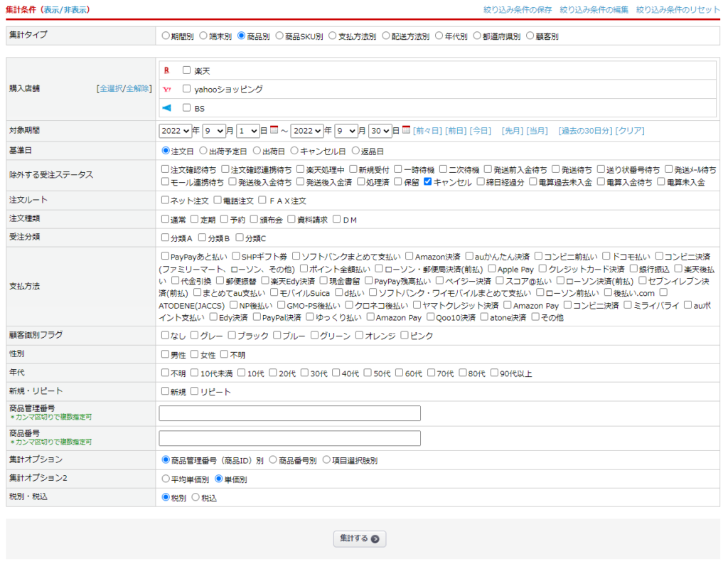Open the start date calendar picker icon
728x564 pixels.
(274, 130)
